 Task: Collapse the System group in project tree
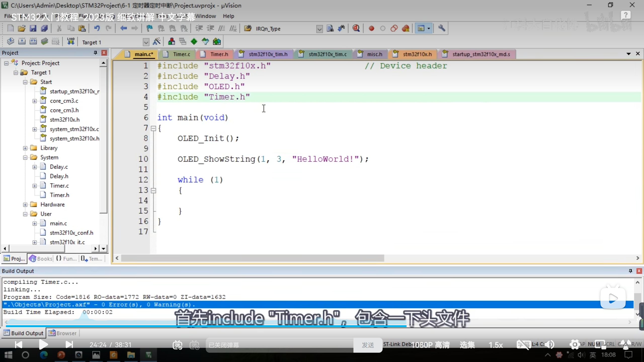pyautogui.click(x=25, y=158)
